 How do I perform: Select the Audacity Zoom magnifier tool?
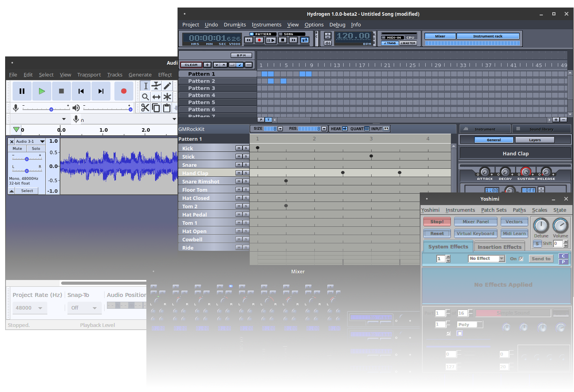(145, 97)
